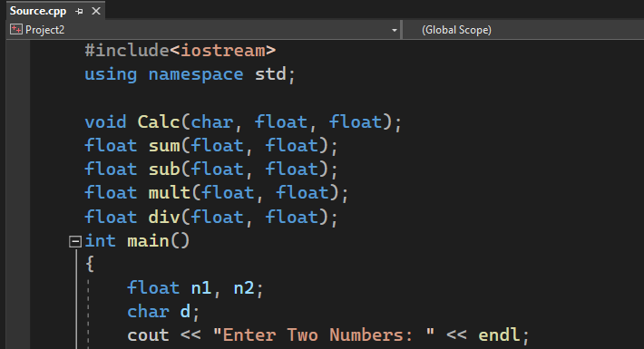Viewport: 644px width, 349px height.
Task: Pin the Source.cpp tab
Action: click(x=79, y=12)
